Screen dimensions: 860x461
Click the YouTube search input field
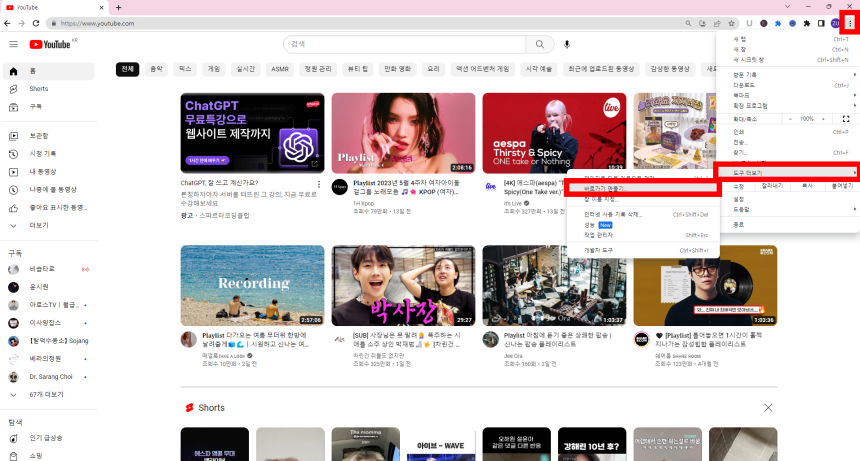point(404,44)
